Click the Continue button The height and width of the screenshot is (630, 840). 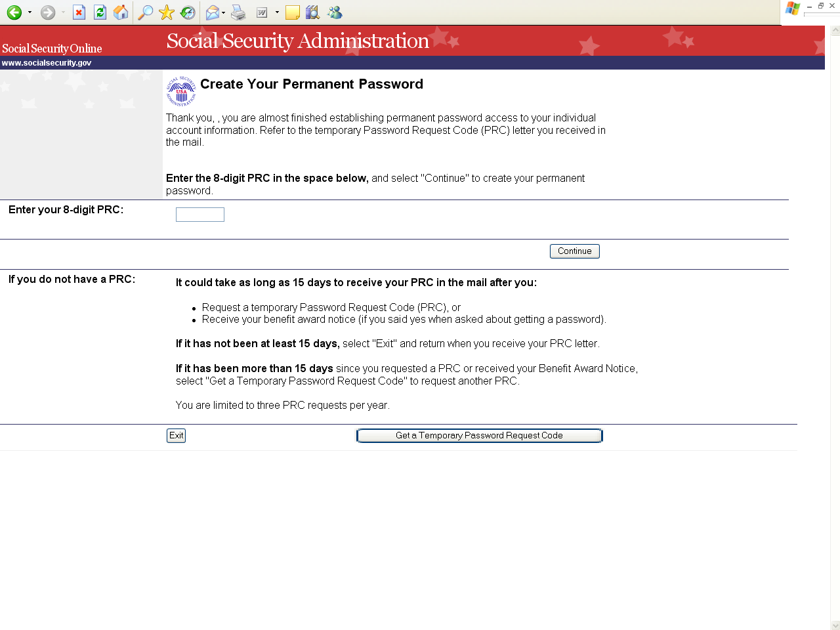click(x=575, y=251)
